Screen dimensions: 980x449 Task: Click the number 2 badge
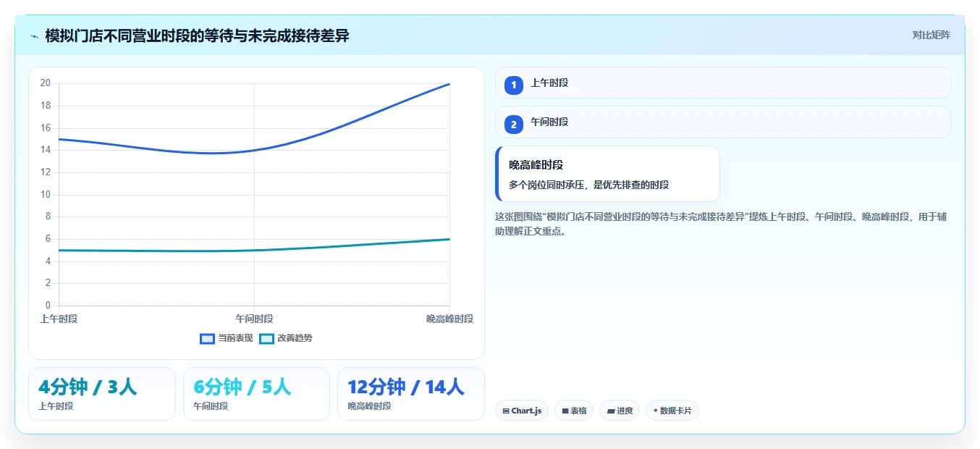pyautogui.click(x=514, y=124)
